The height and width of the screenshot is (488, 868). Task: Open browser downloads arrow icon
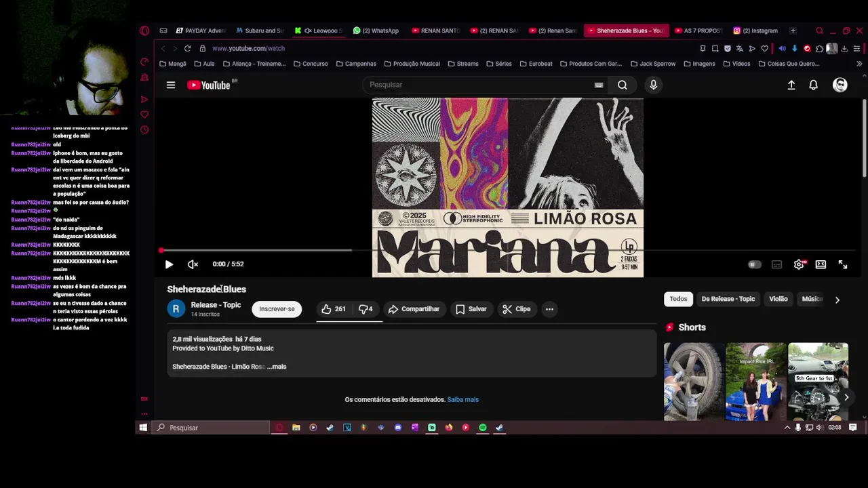[x=844, y=48]
